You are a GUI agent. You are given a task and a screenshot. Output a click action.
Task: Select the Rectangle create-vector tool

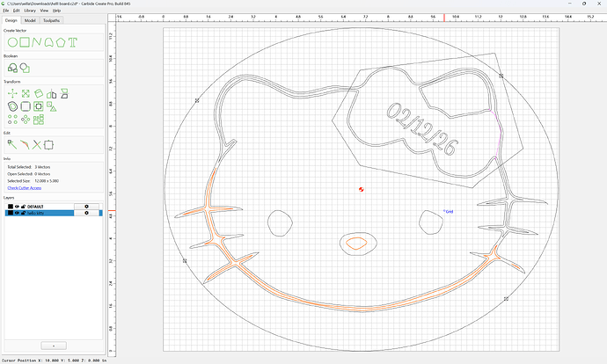pyautogui.click(x=25, y=42)
